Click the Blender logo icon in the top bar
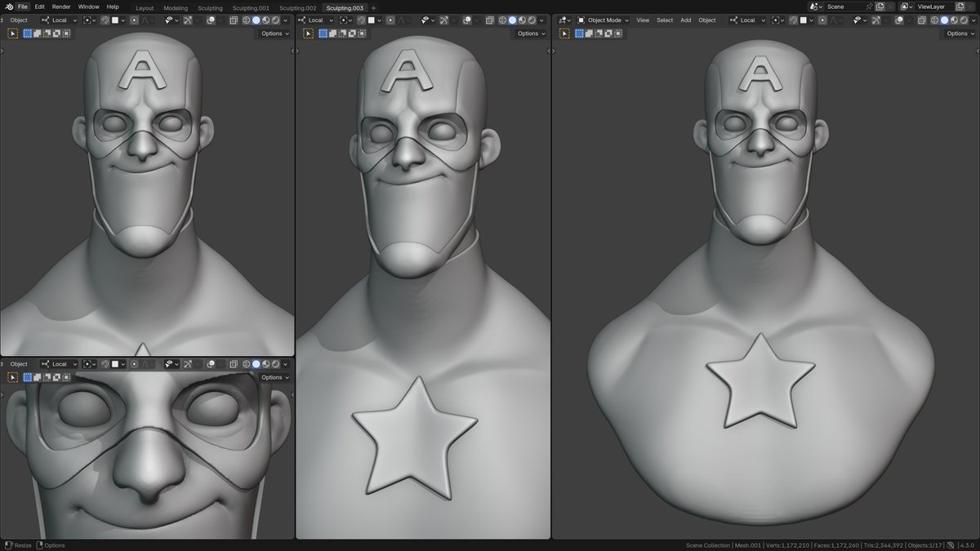Viewport: 980px width, 551px height. 9,7
